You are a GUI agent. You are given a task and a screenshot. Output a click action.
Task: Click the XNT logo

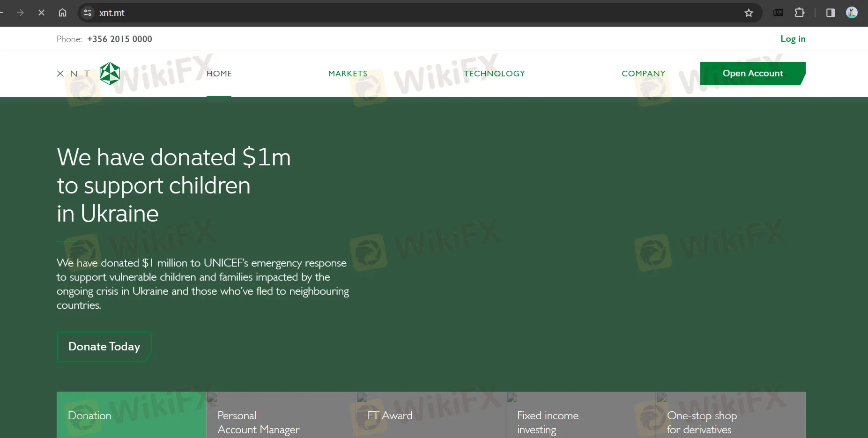tap(89, 74)
